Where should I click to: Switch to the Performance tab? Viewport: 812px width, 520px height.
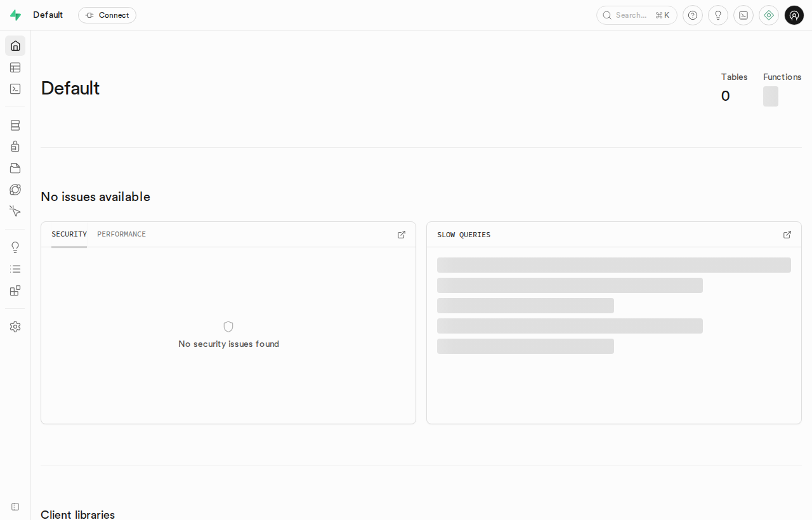tap(121, 234)
